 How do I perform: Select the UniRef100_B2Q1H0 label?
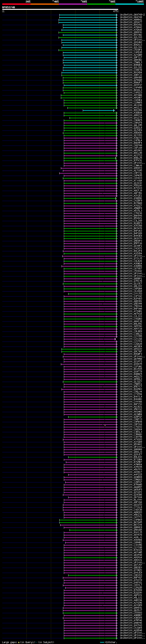[x=131, y=593]
